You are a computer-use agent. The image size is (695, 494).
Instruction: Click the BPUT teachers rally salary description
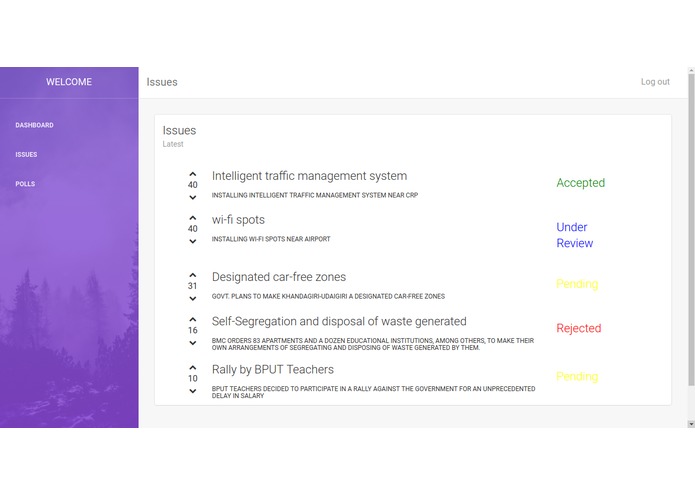pos(373,393)
